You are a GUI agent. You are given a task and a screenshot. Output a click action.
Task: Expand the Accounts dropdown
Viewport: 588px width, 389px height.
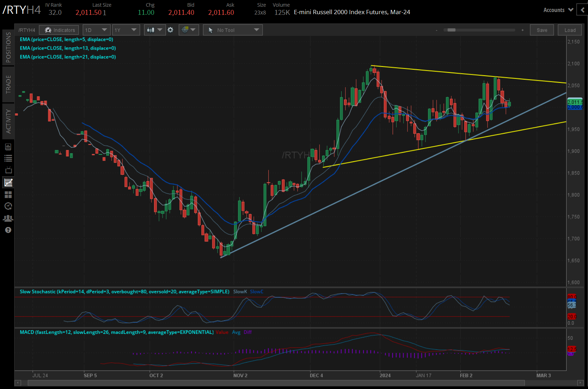558,10
